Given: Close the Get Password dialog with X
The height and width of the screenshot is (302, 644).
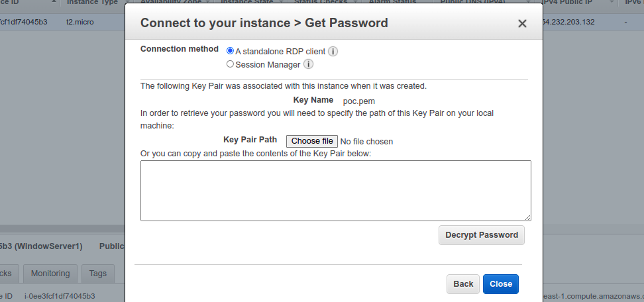Looking at the screenshot, I should point(522,24).
